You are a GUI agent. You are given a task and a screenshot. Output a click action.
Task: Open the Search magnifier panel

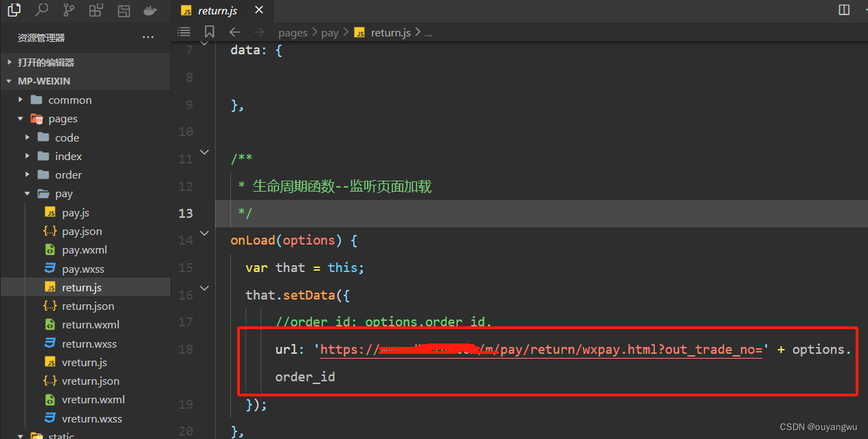[42, 10]
